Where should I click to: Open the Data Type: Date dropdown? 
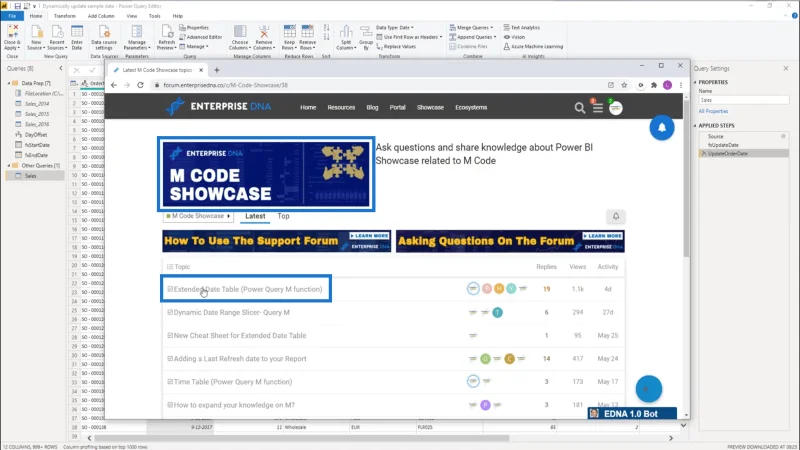click(x=395, y=28)
